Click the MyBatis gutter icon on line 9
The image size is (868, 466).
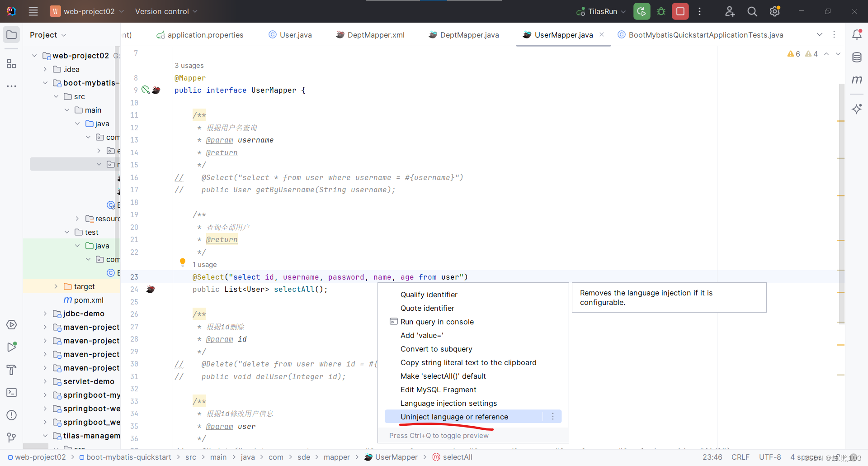tap(156, 90)
